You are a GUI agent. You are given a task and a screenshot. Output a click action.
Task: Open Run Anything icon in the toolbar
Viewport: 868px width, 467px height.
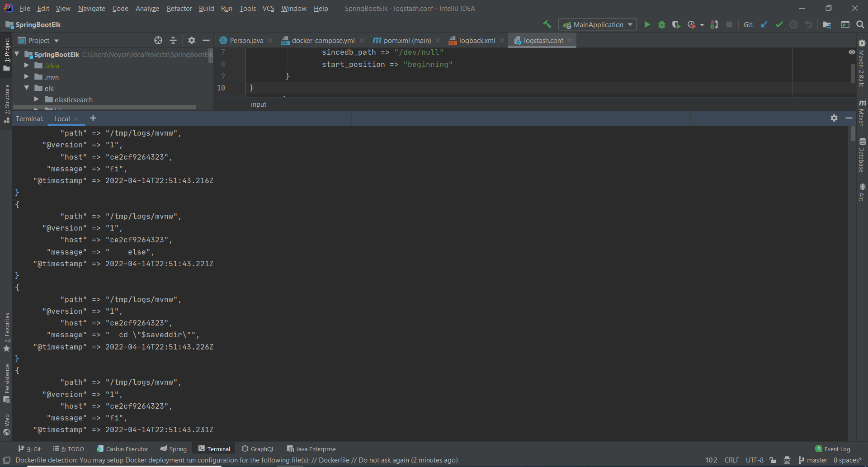click(x=845, y=24)
